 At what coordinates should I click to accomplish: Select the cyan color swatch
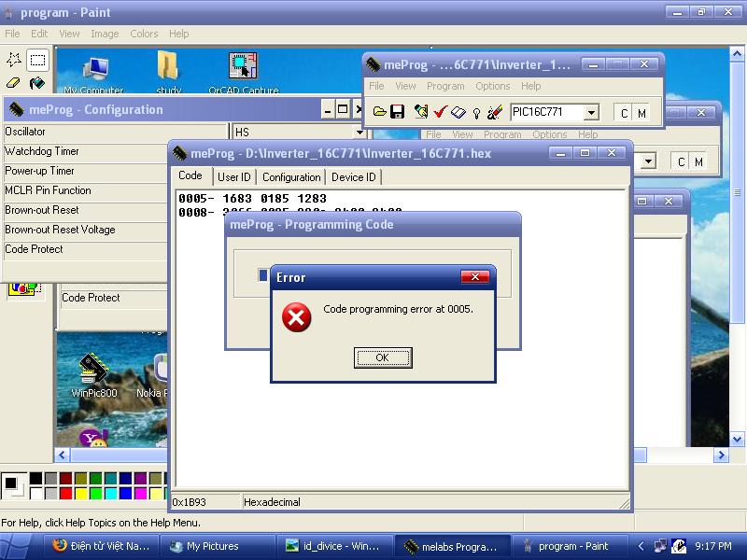pos(110,494)
